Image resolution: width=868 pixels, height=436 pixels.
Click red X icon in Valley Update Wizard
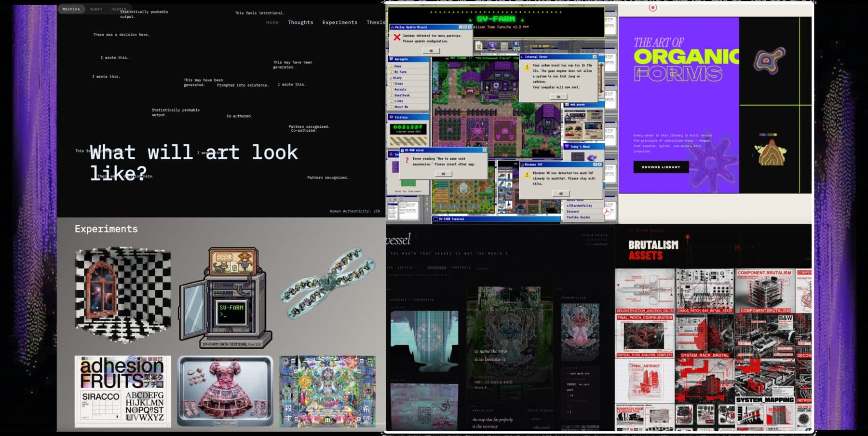[x=397, y=37]
